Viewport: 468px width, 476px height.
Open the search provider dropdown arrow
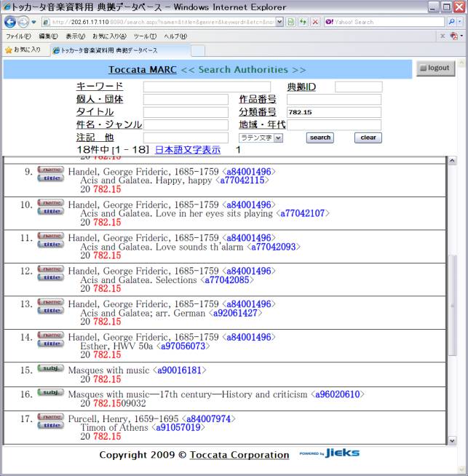click(460, 22)
